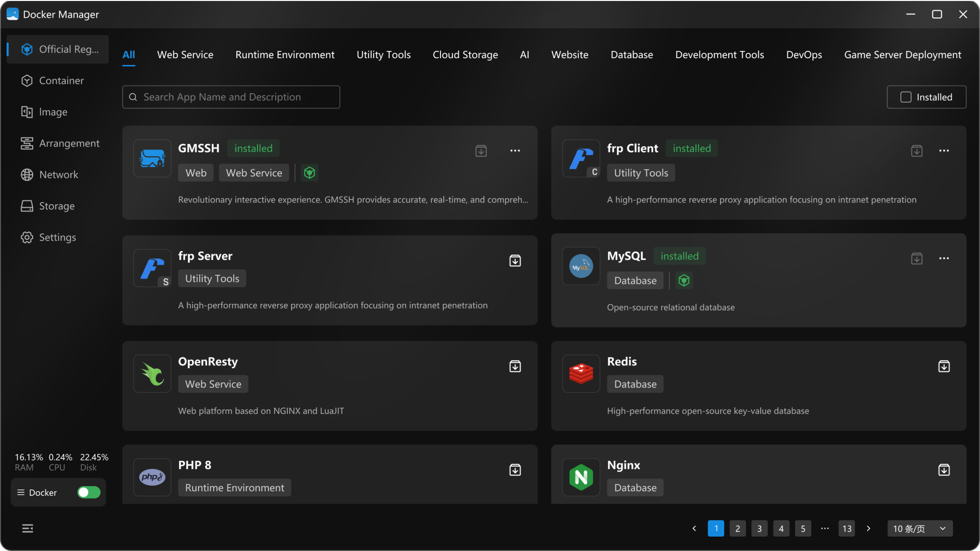Screen dimensions: 980x551
Task: Collapse sidebar using bottom-left menu icon
Action: click(27, 528)
